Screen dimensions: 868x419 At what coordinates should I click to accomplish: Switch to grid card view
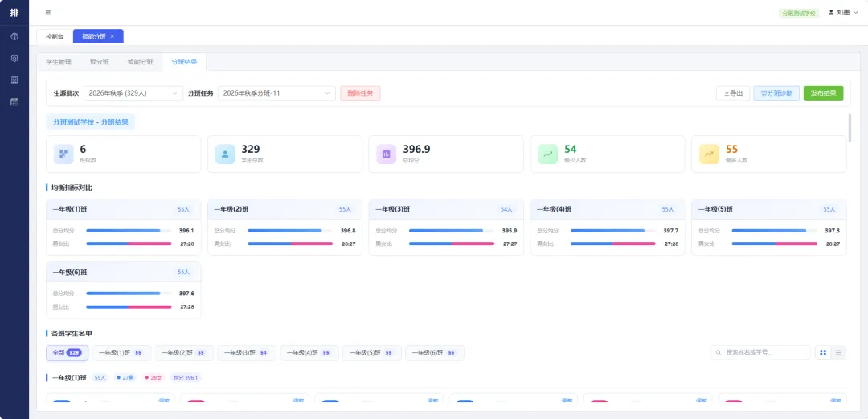[x=823, y=352]
